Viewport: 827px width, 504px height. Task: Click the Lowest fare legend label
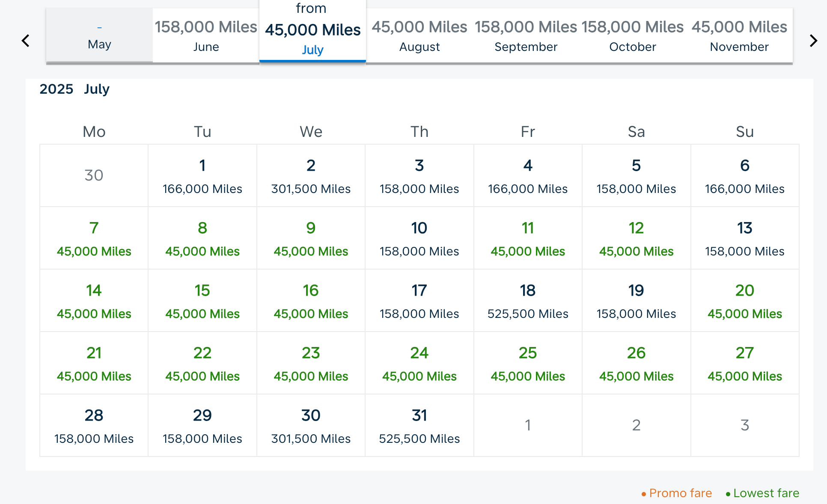click(766, 493)
